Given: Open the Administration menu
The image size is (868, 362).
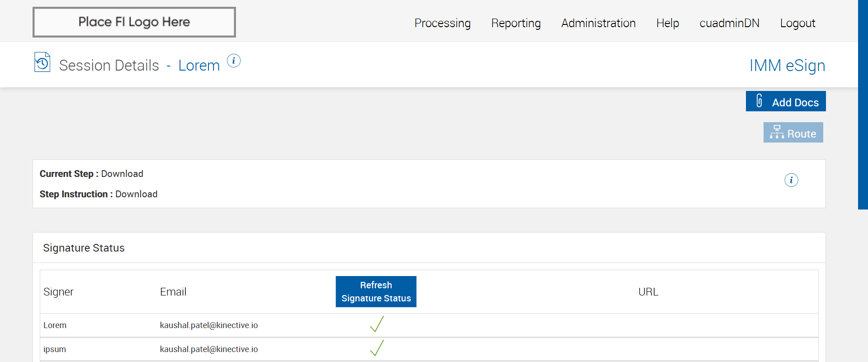Looking at the screenshot, I should [x=598, y=23].
